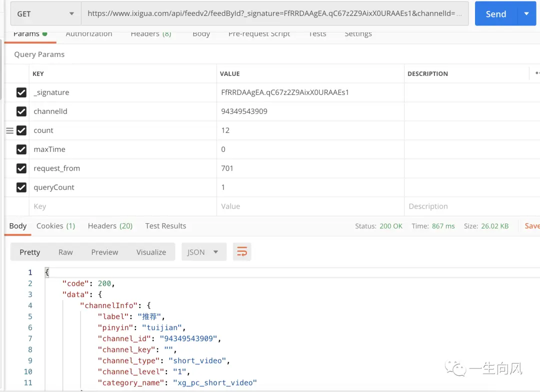
Task: Click the maxTime value 0
Action: click(x=223, y=149)
